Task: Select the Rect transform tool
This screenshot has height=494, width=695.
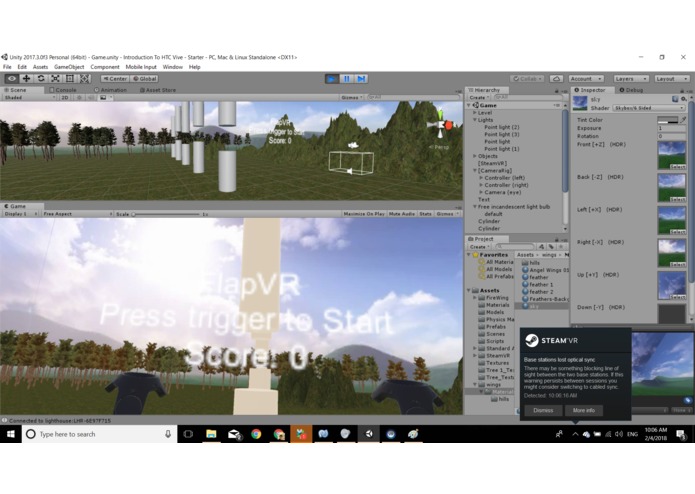Action: point(70,78)
